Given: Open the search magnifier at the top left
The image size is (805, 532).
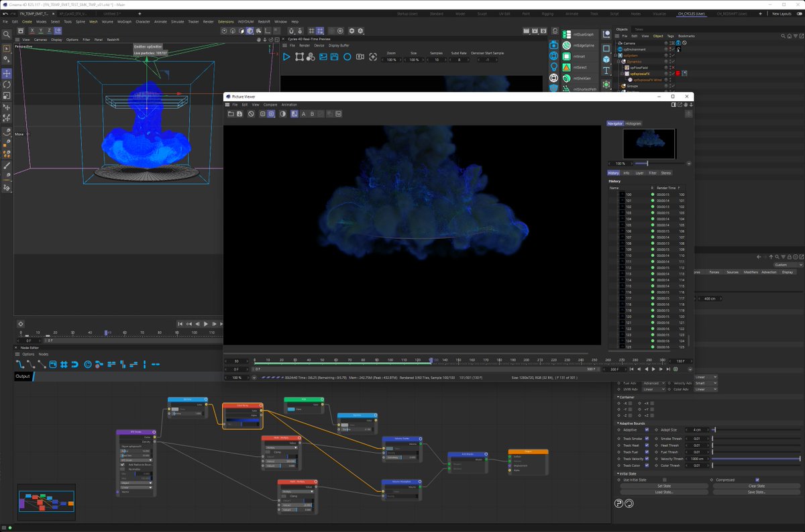Looking at the screenshot, I should 7,34.
